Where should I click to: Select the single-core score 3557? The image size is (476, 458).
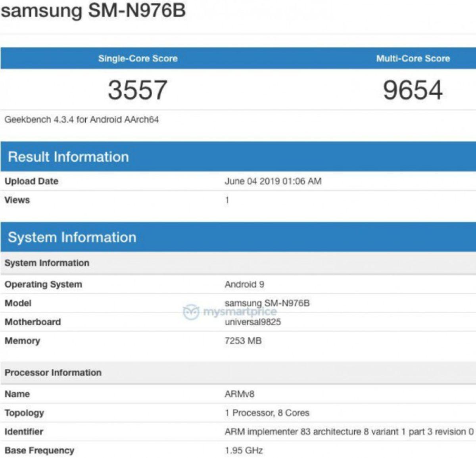coord(138,90)
